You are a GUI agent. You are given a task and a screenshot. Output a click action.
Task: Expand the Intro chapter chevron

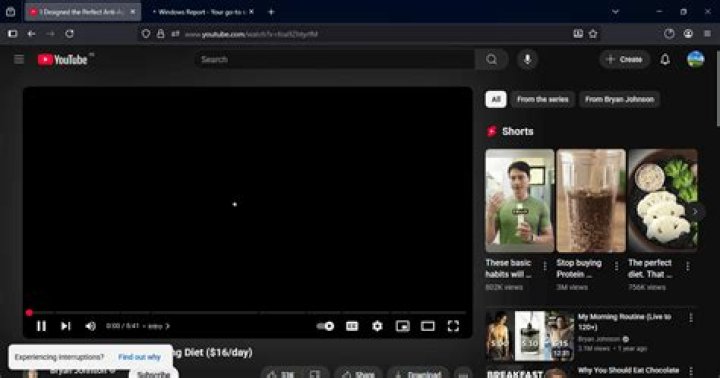(168, 326)
